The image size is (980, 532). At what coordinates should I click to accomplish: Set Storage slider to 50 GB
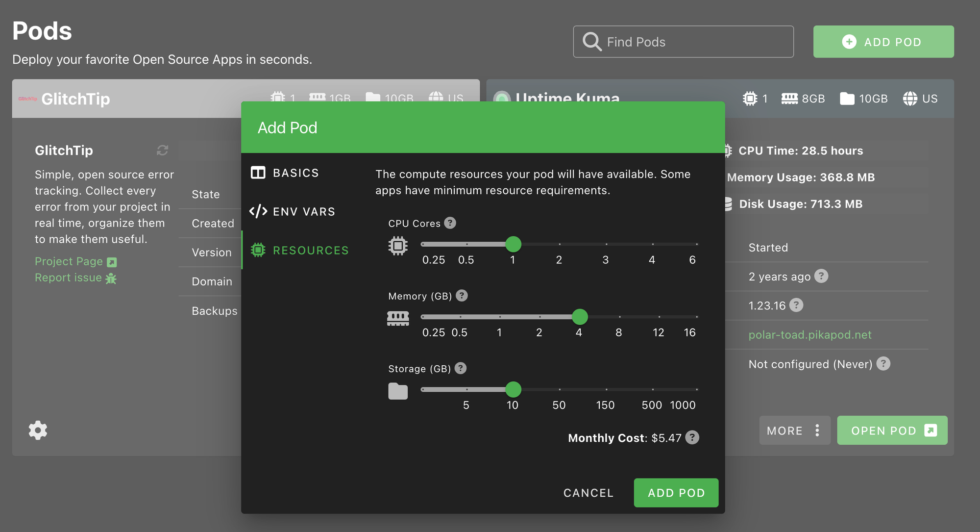pos(559,389)
